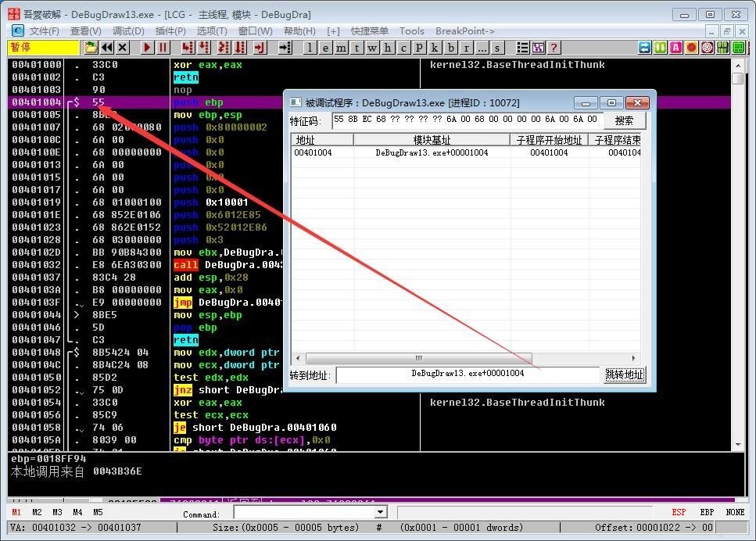Click the 跳转地址 button
This screenshot has height=541, width=756.
coord(625,374)
